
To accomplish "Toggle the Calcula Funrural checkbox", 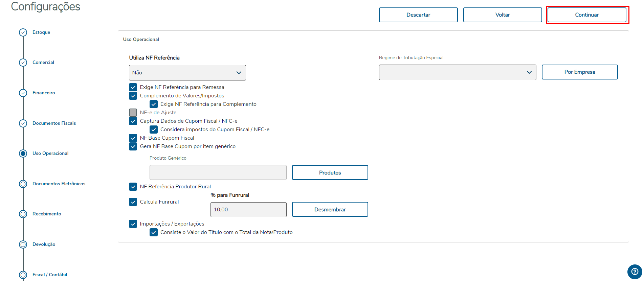I will [x=133, y=202].
